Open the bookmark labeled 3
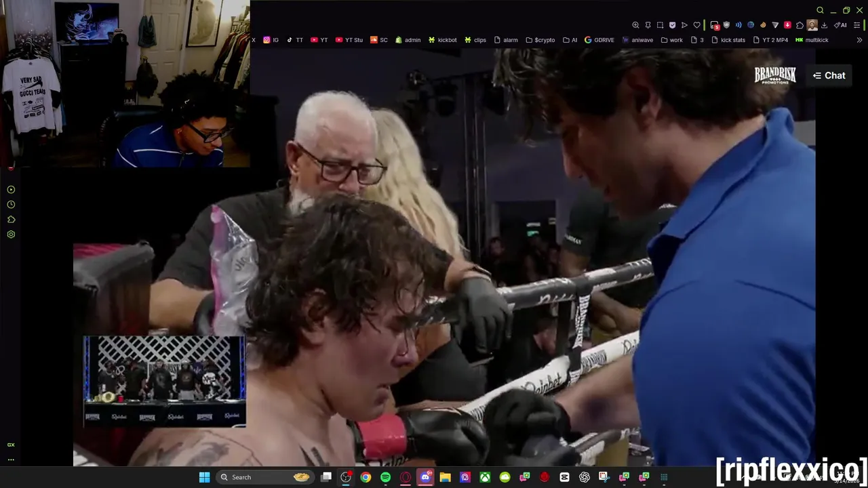868x488 pixels. click(x=696, y=40)
